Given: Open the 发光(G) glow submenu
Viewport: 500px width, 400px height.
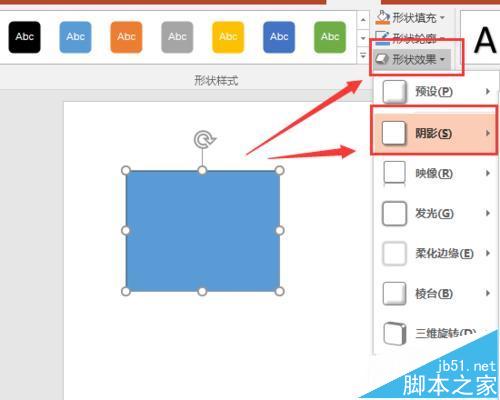Looking at the screenshot, I should [435, 213].
